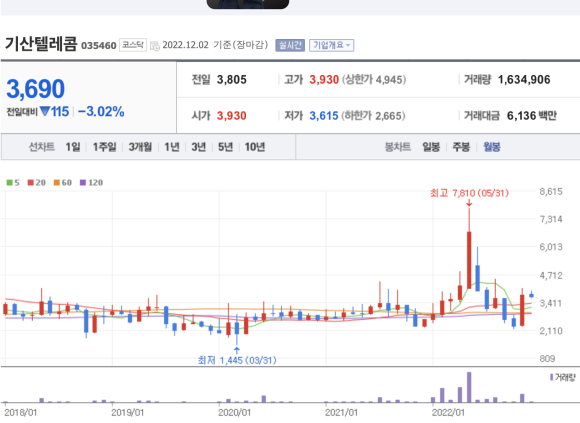Click the tallest red candlestick of May 2022
Image resolution: width=580 pixels, height=423 pixels.
469,260
